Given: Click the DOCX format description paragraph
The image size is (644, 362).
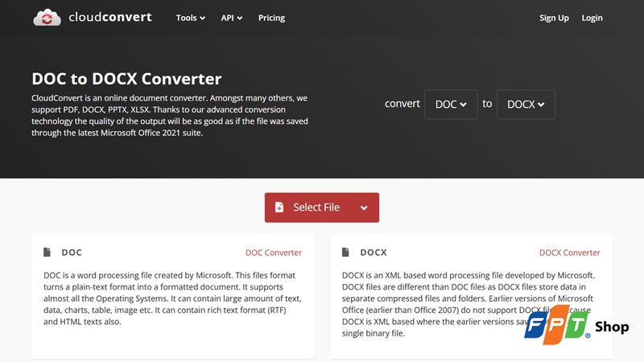Looking at the screenshot, I should click(x=469, y=304).
